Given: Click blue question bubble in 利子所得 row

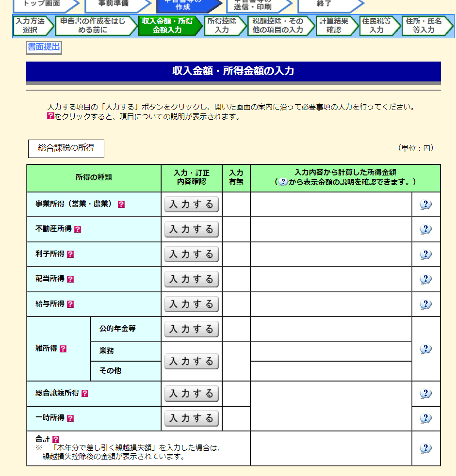Looking at the screenshot, I should (426, 254).
